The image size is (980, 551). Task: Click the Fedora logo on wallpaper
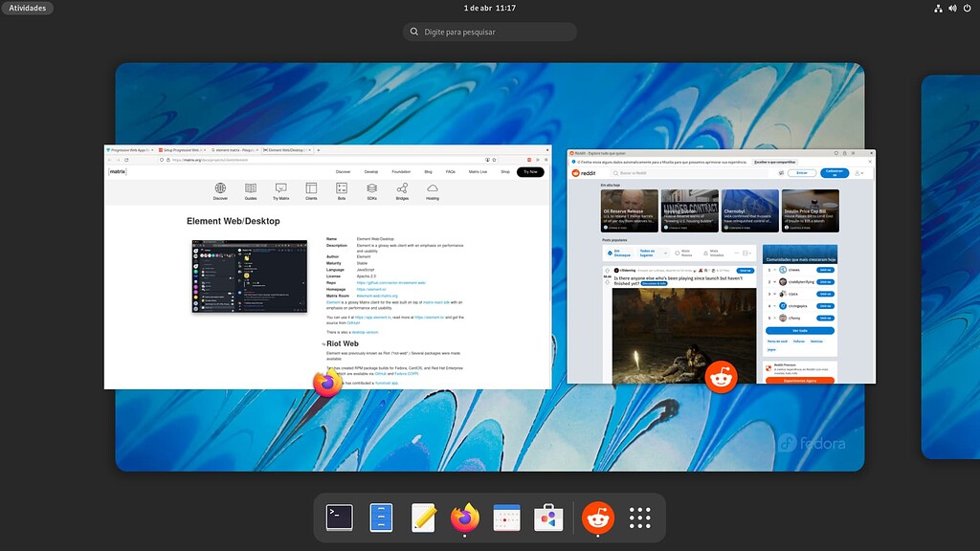(x=812, y=443)
